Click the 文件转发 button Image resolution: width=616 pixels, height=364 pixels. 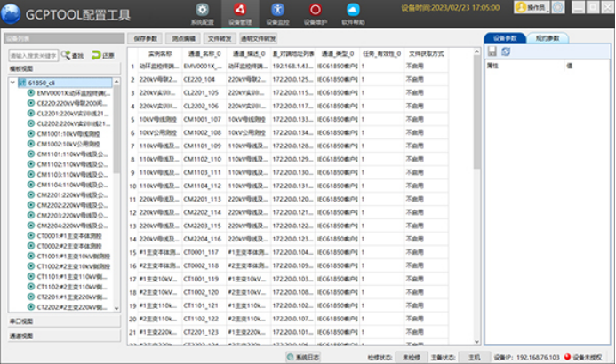tap(219, 39)
